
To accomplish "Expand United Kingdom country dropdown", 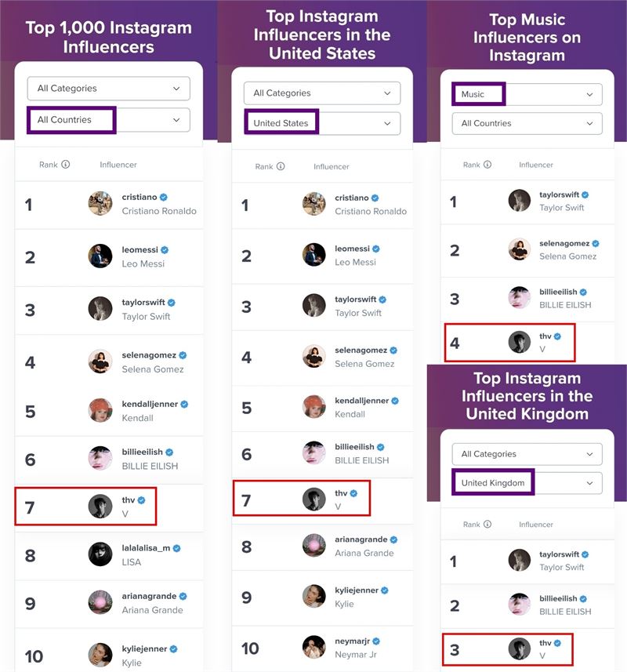I will tap(527, 483).
